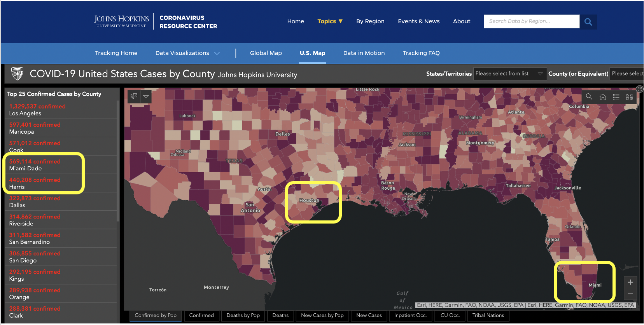Click the Johns Hopkins shield logo

tap(17, 73)
